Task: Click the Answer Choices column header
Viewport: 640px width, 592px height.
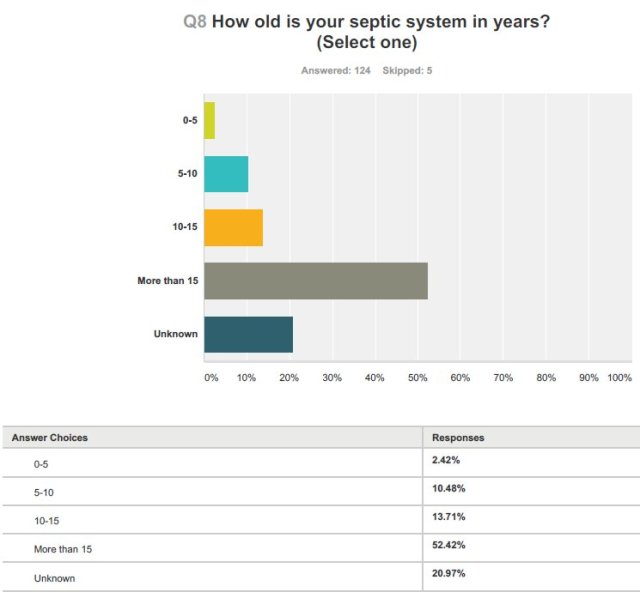Action: pos(50,438)
